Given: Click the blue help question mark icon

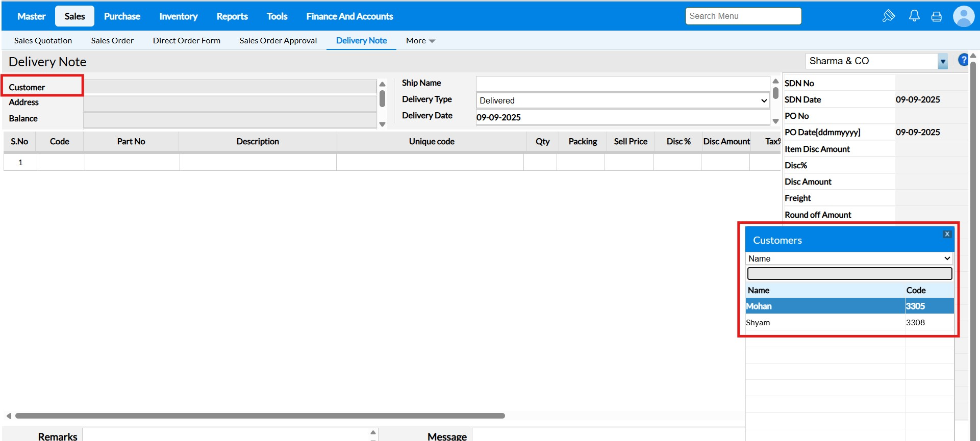Looking at the screenshot, I should pos(963,60).
